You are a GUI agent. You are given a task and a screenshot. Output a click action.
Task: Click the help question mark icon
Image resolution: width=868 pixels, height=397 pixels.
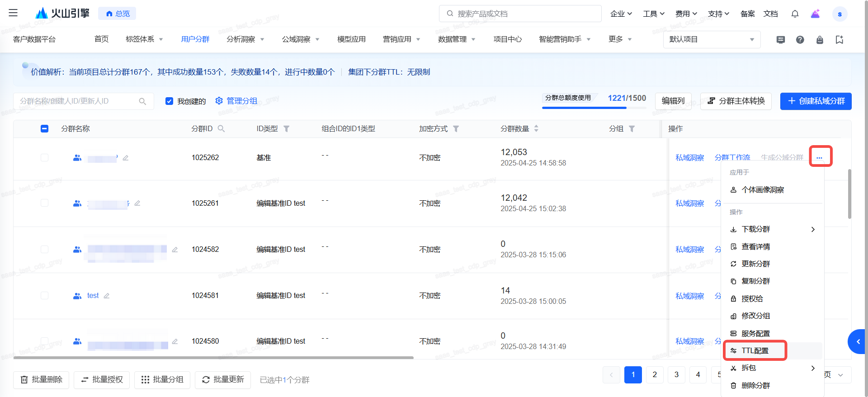coord(800,40)
